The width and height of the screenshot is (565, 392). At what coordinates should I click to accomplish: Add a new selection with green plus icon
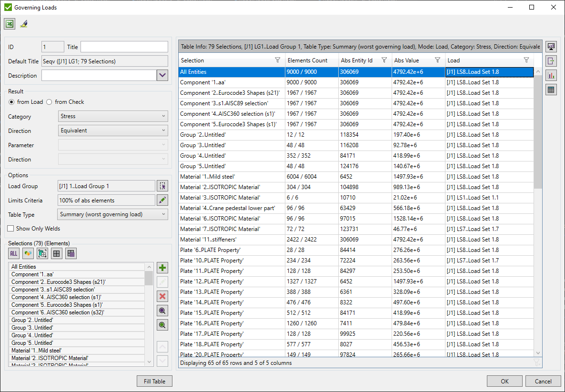[x=162, y=267]
